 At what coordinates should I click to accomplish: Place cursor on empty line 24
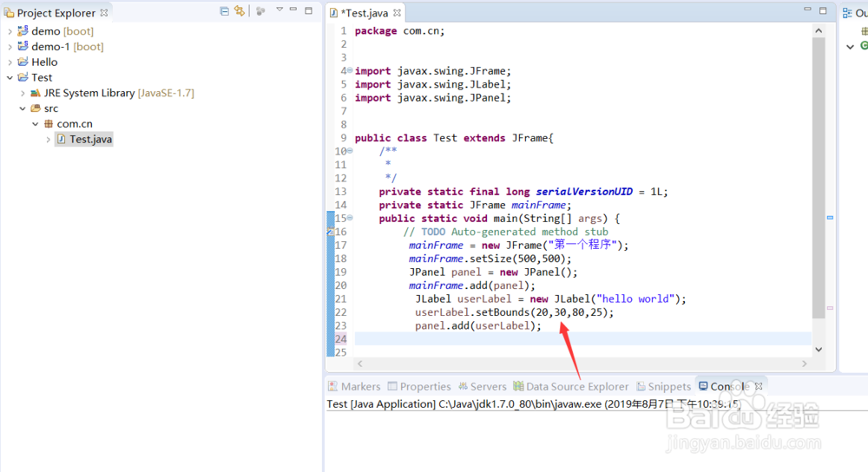582,338
